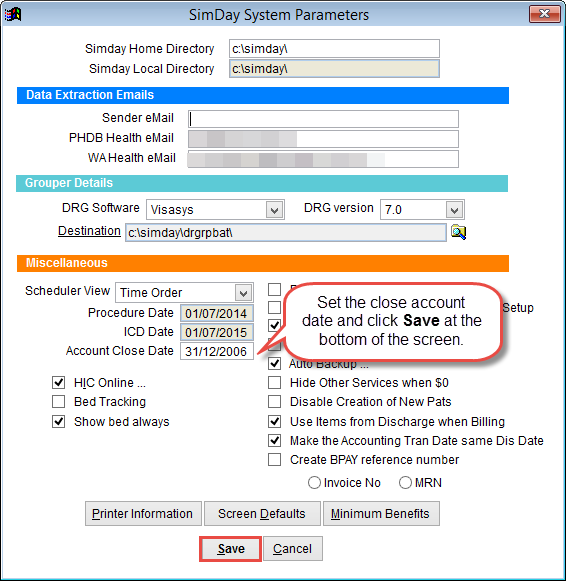Enable the Bed Tracking checkbox
566x581 pixels.
59,401
